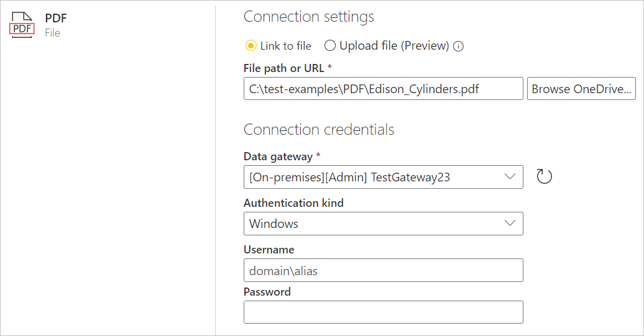644x336 pixels.
Task: Click the 'File path or URL' label
Action: point(283,68)
